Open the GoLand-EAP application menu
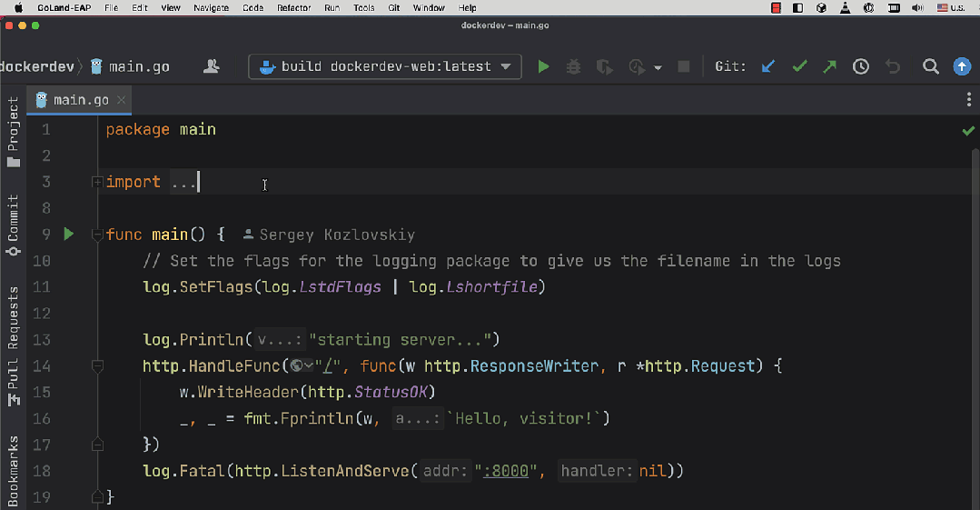 pos(64,7)
